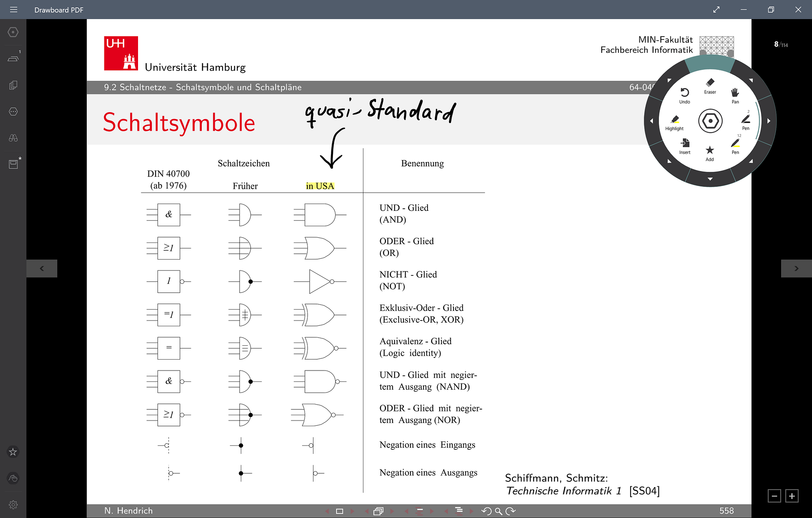Expand the radial menu's left arrow

[x=652, y=121]
